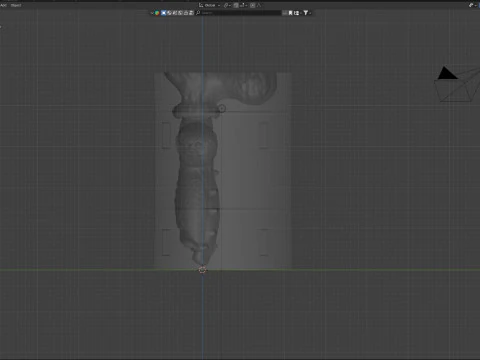
Task: Click the white gizmo icon at top right
Action: (471, 5)
